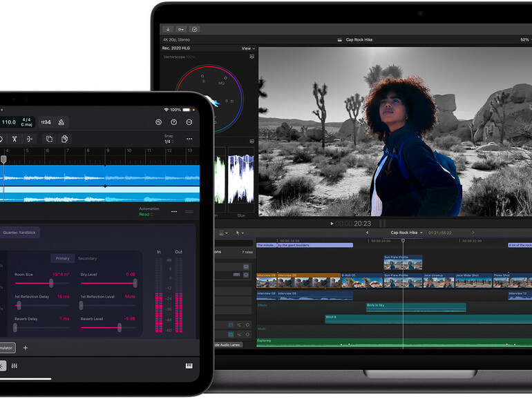The width and height of the screenshot is (532, 399).
Task: Click the drag handle beside Automation ellipsis
Action: pyautogui.click(x=189, y=211)
